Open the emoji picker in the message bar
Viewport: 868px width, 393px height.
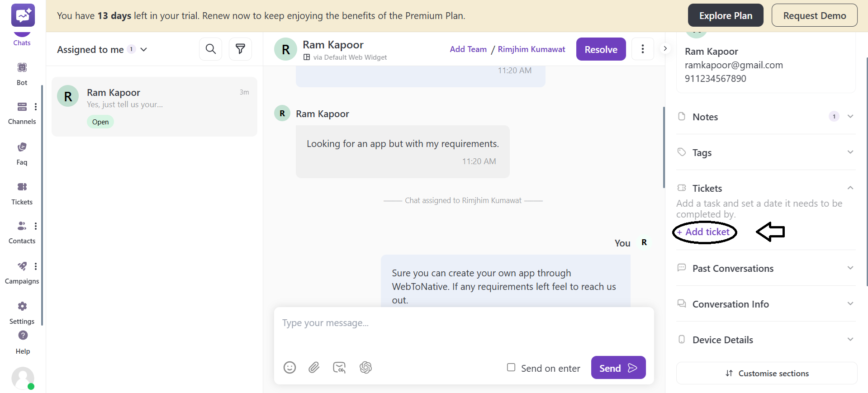(289, 368)
